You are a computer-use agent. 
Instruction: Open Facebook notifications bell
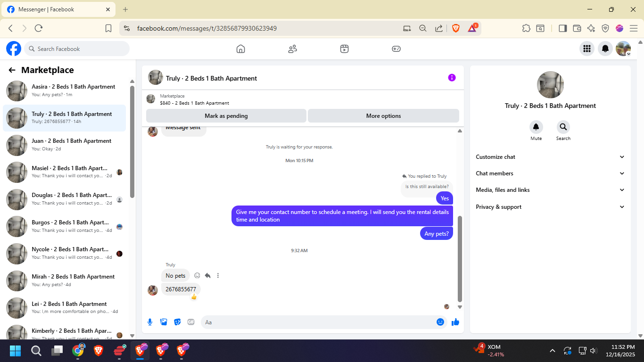605,49
